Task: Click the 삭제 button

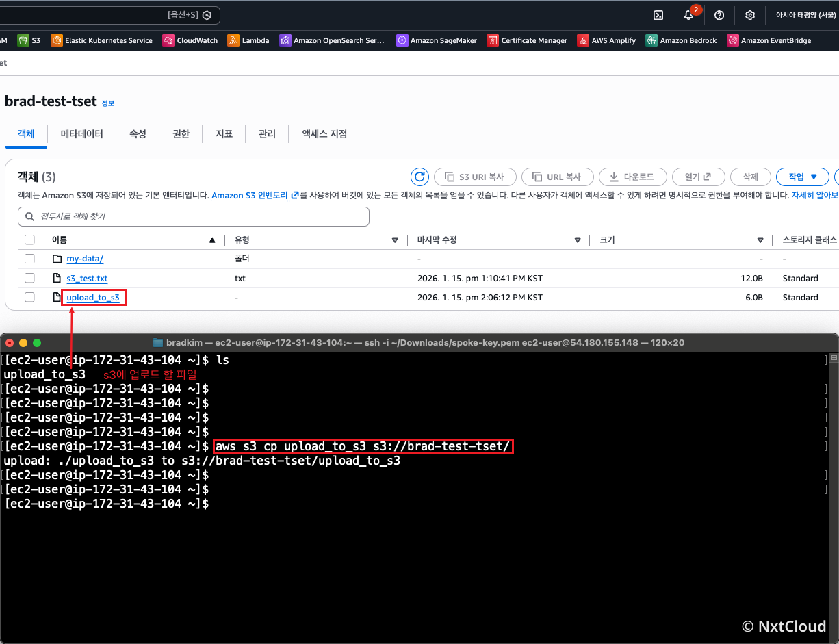Action: tap(751, 177)
